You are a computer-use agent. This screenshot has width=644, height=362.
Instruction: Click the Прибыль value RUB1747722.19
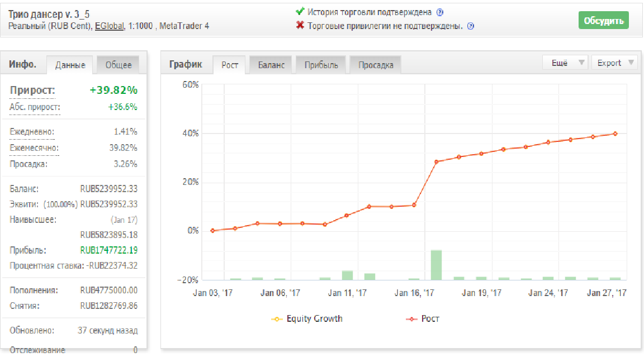click(x=109, y=250)
